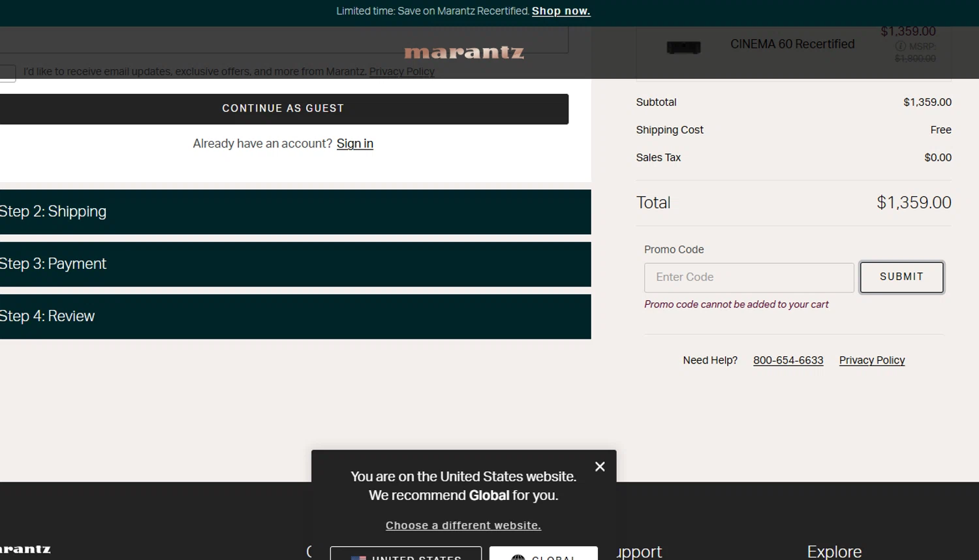
Task: Open the Marantz logo home link
Action: click(464, 52)
